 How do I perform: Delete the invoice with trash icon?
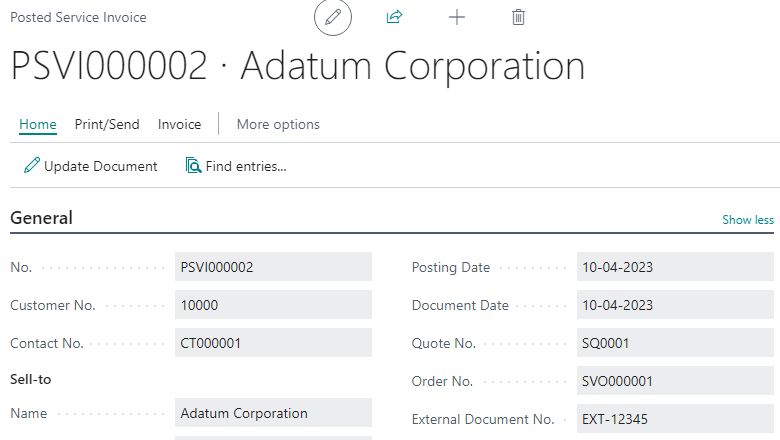click(518, 17)
